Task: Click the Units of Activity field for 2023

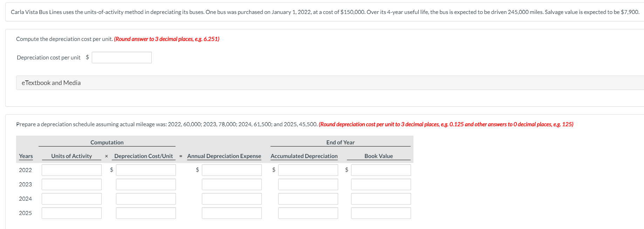Action: 71,184
